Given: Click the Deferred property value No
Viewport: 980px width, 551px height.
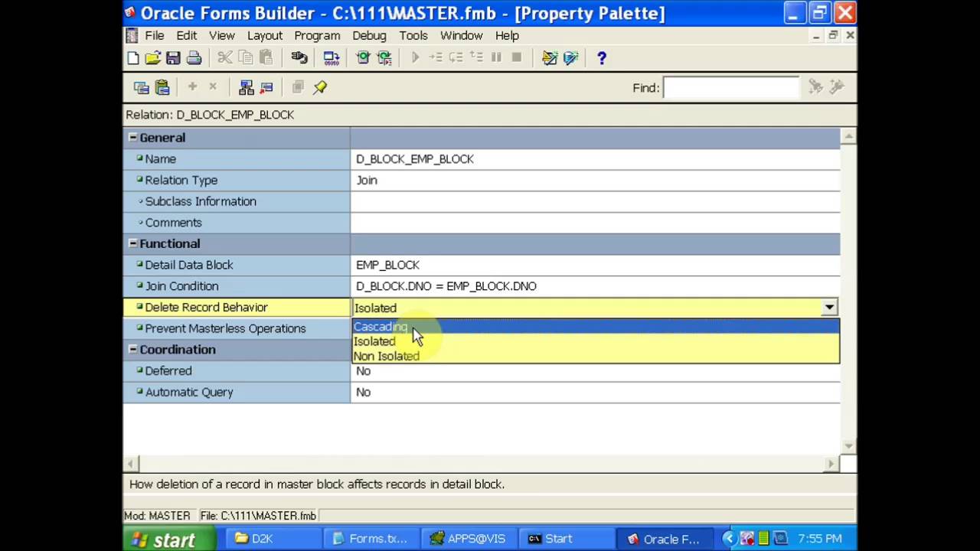Looking at the screenshot, I should (363, 371).
